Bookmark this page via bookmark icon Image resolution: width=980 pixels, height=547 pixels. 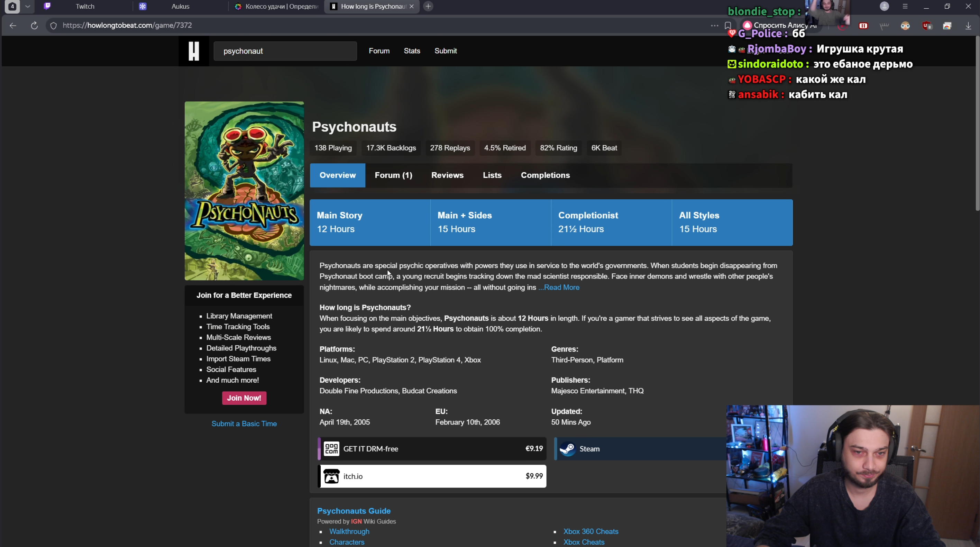tap(728, 26)
